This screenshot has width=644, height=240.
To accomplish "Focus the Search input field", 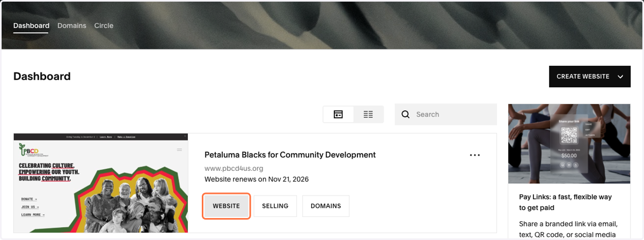I will tap(446, 114).
